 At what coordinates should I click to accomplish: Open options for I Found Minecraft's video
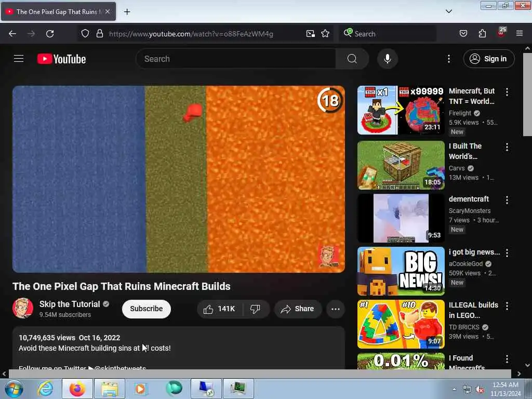click(x=507, y=358)
